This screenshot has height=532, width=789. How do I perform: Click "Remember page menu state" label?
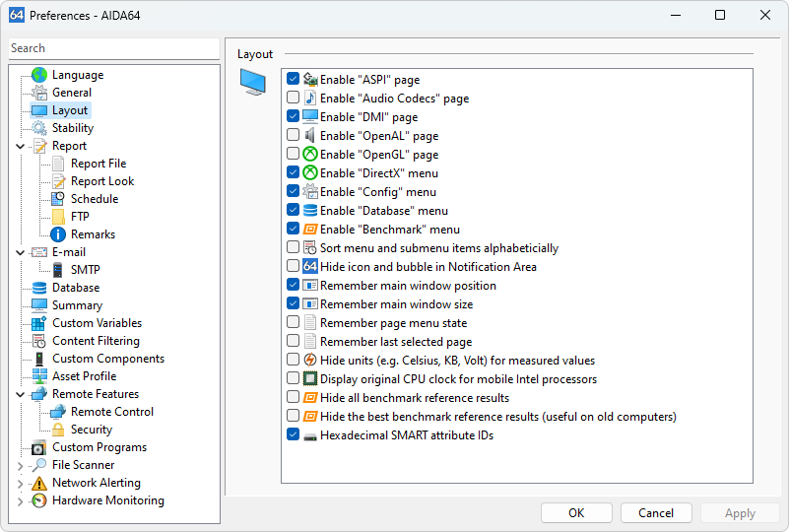[393, 322]
